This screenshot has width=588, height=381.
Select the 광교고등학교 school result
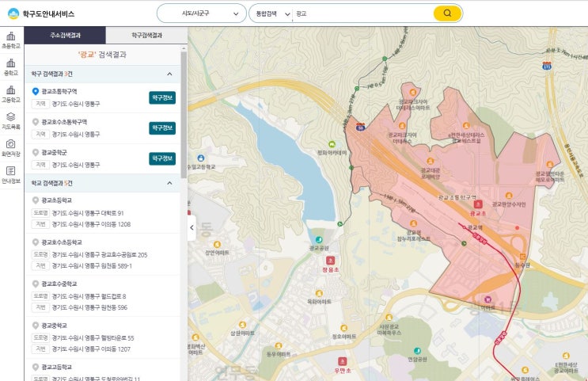click(x=57, y=367)
